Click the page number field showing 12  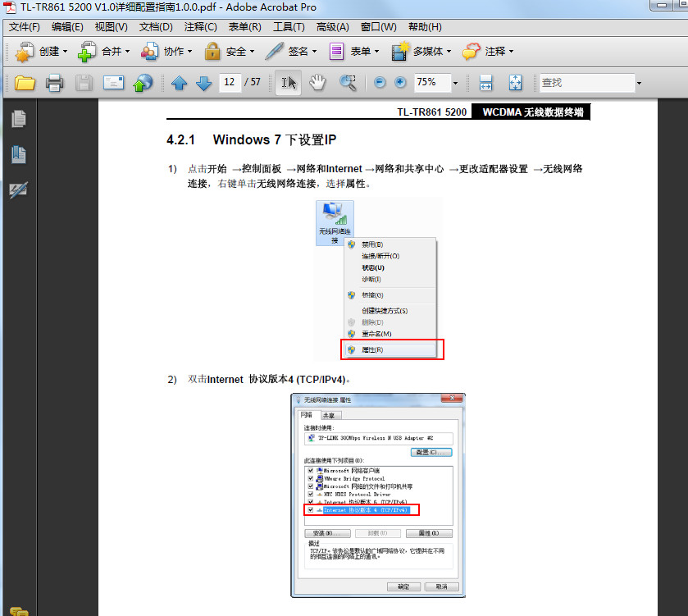(230, 83)
